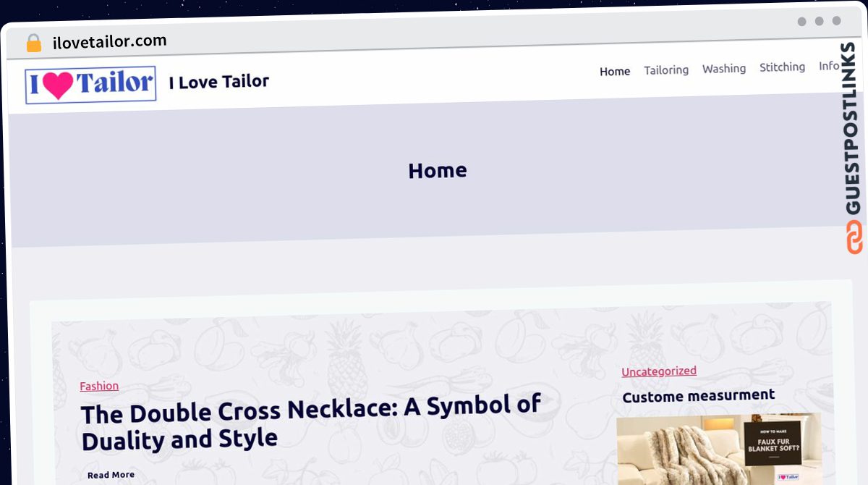Click the GUESTPOSTLINKS vertical label
The image size is (868, 485).
pos(854,129)
